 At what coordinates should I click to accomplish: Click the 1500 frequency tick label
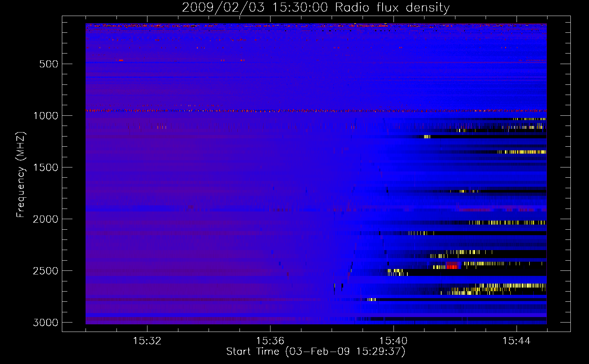pos(46,167)
